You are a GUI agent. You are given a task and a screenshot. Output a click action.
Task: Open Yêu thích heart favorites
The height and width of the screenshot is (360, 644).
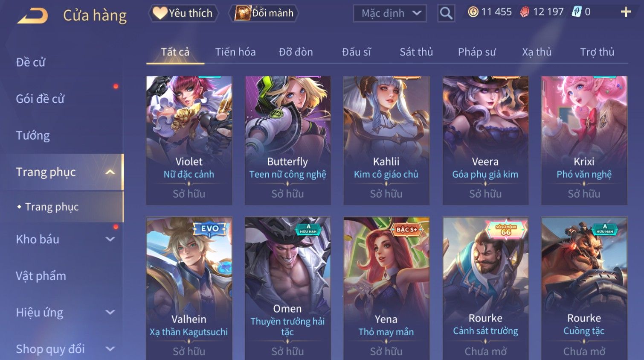click(x=183, y=13)
